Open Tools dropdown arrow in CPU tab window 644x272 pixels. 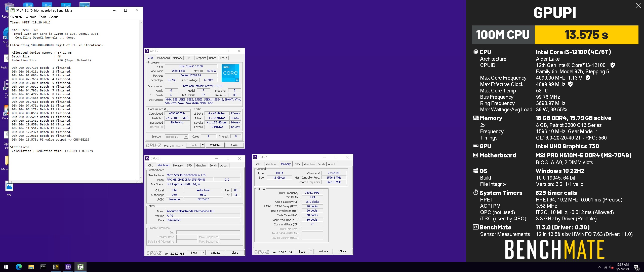click(x=203, y=145)
